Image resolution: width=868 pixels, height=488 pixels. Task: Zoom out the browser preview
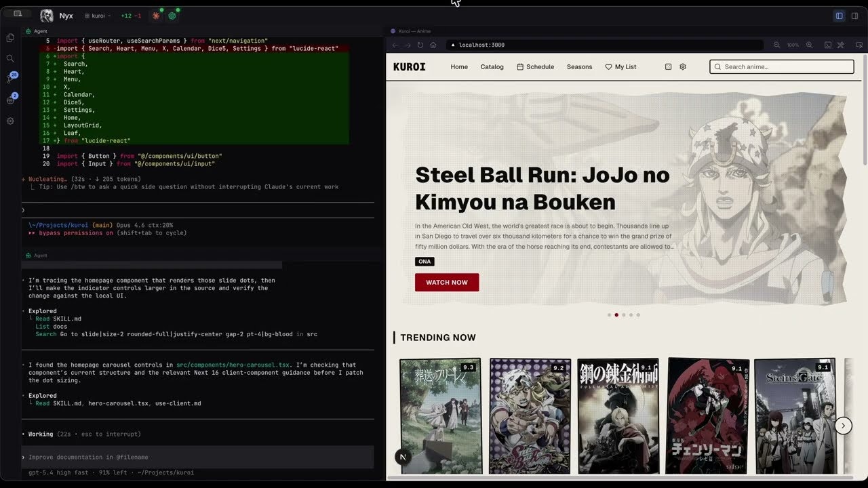776,45
